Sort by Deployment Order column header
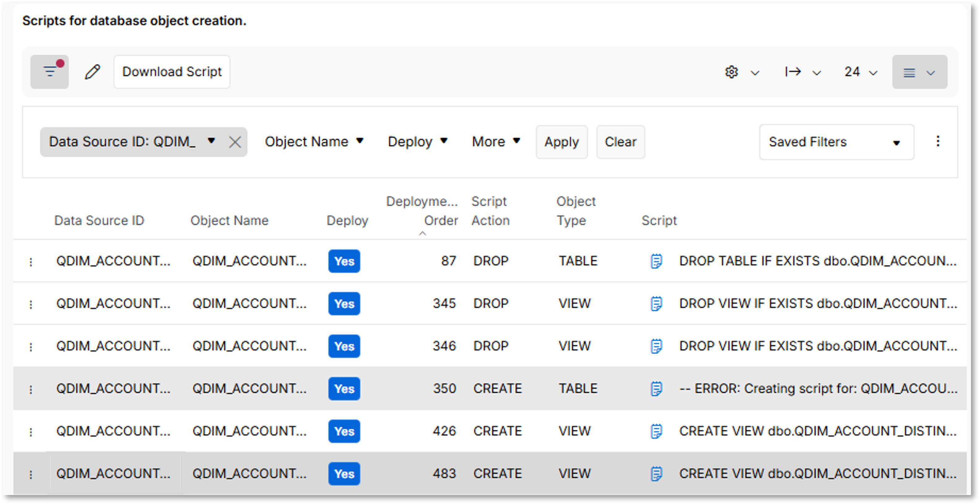The height and width of the screenshot is (504, 980). [422, 211]
